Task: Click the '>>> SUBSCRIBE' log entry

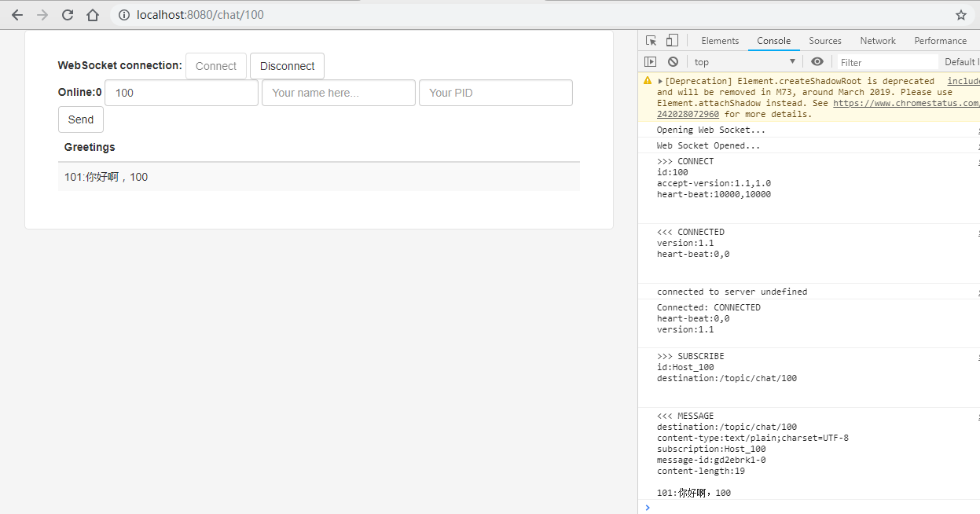Action: (691, 356)
